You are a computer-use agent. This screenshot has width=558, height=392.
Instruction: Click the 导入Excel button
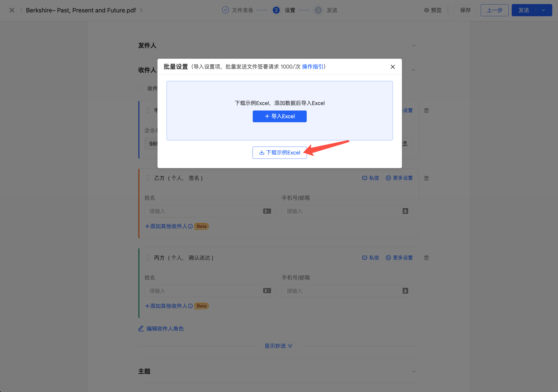pos(279,117)
